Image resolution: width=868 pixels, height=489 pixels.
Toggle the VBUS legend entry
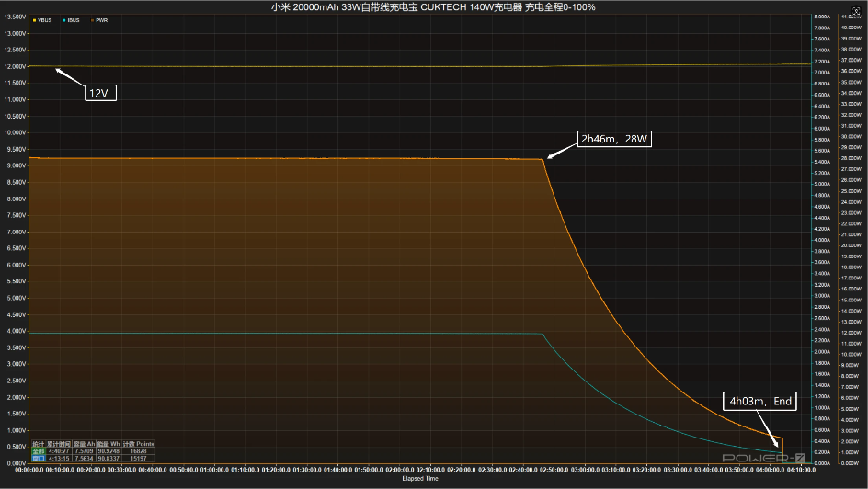pos(42,20)
